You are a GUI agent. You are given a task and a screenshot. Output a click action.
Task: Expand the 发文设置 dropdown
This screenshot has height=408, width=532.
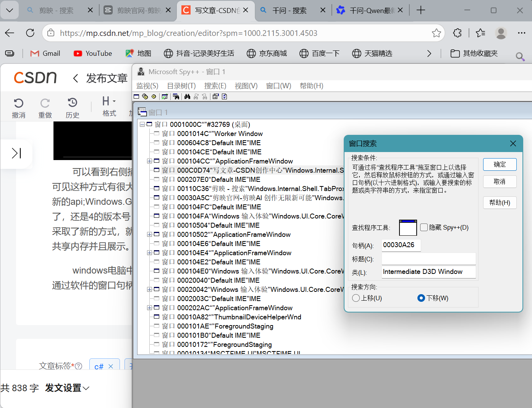click(67, 388)
